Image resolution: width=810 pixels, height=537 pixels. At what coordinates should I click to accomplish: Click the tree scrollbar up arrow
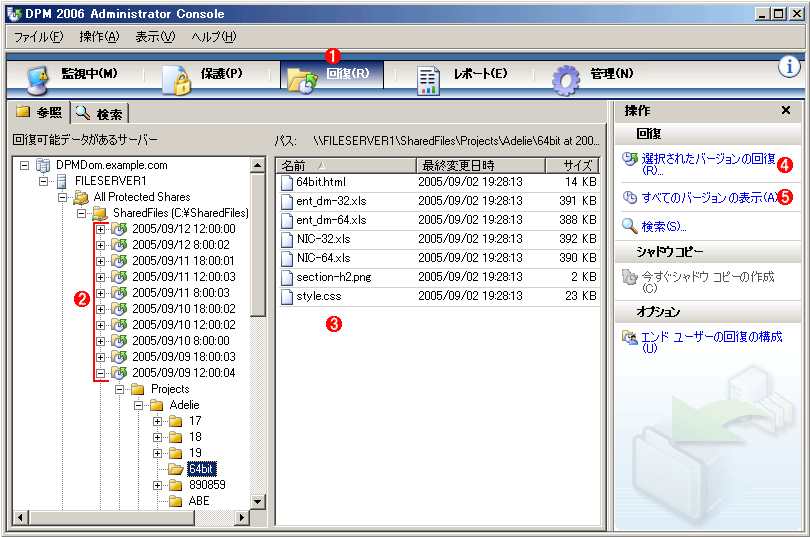click(x=257, y=165)
